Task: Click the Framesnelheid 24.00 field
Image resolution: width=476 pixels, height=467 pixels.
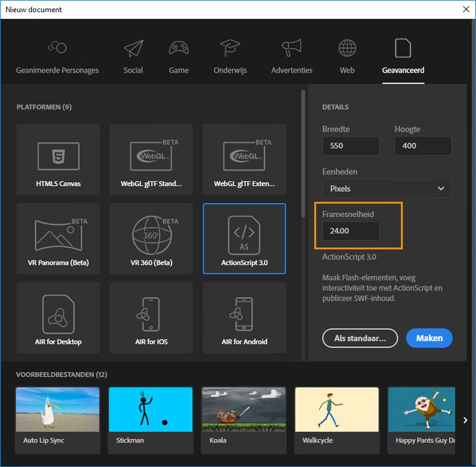Action: point(351,231)
